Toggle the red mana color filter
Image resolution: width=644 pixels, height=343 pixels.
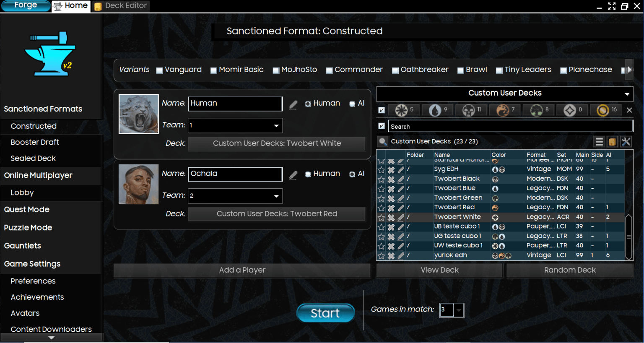502,110
